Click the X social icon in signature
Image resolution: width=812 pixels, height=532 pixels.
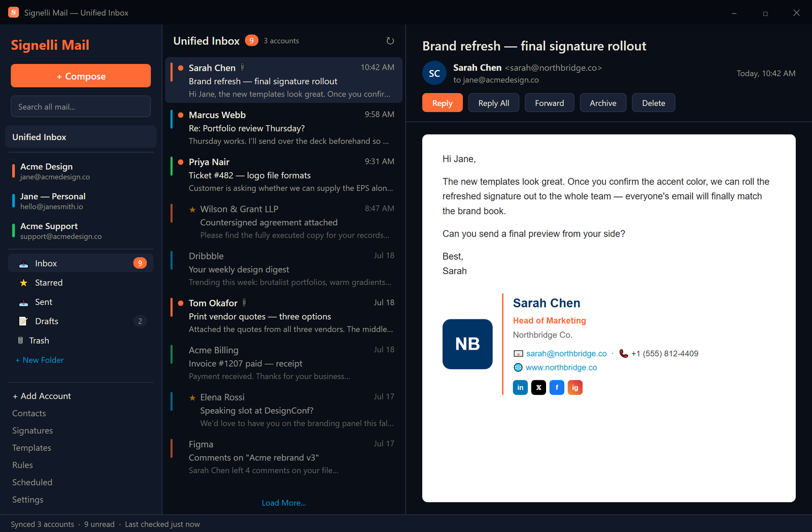pyautogui.click(x=538, y=387)
